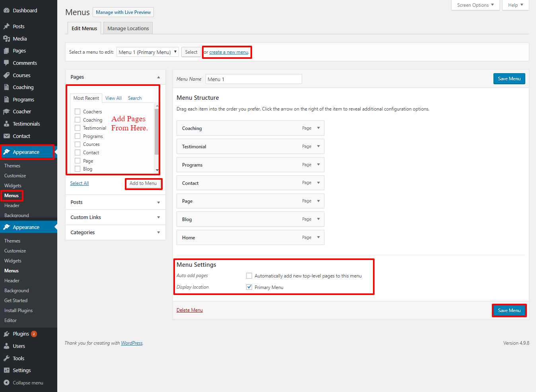Expand the Page menu item options

(318, 201)
